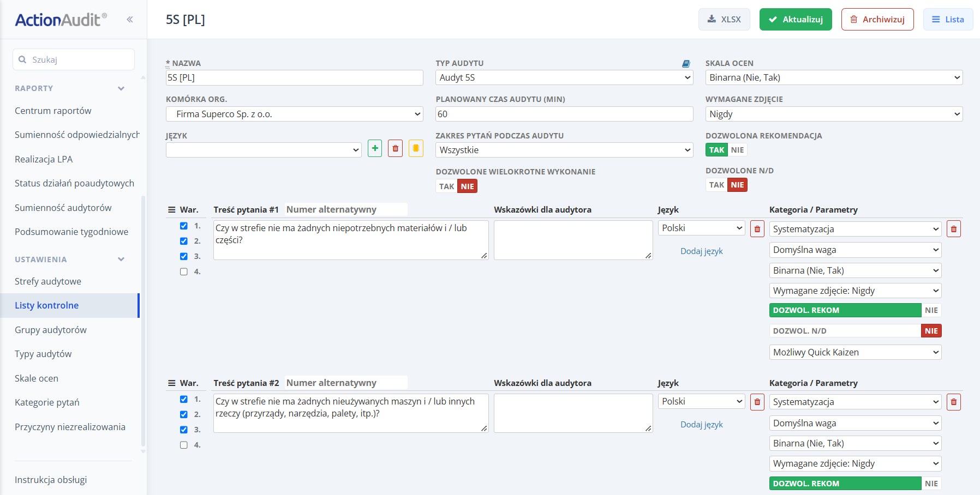Image resolution: width=980 pixels, height=495 pixels.
Task: Click the Archiwizuj button
Action: tap(877, 19)
